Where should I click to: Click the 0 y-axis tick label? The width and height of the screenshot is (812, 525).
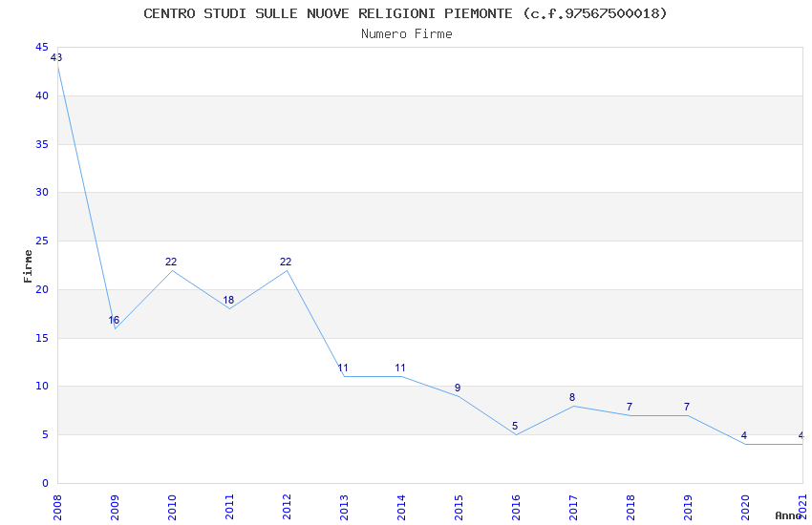point(45,483)
